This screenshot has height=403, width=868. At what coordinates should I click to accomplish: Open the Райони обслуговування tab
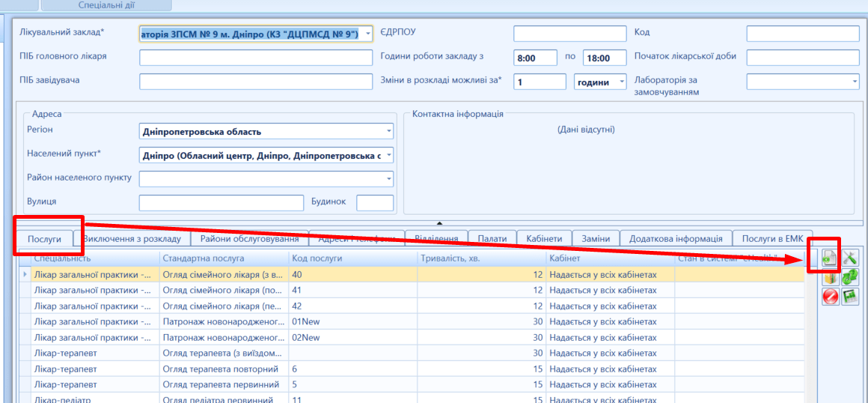point(249,238)
